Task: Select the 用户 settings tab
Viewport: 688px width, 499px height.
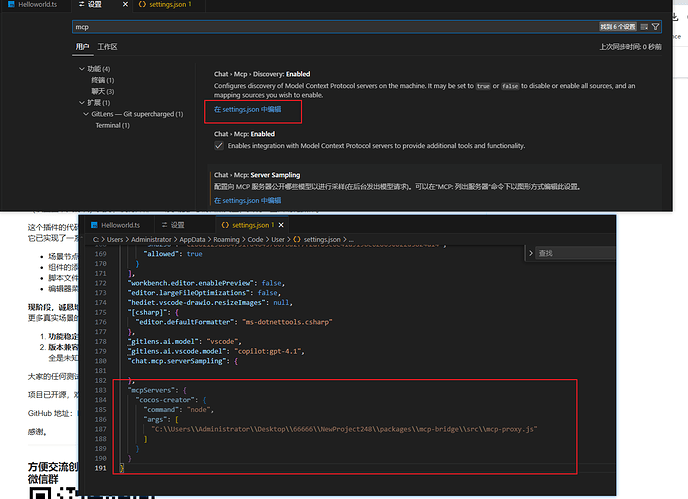Action: pyautogui.click(x=82, y=47)
